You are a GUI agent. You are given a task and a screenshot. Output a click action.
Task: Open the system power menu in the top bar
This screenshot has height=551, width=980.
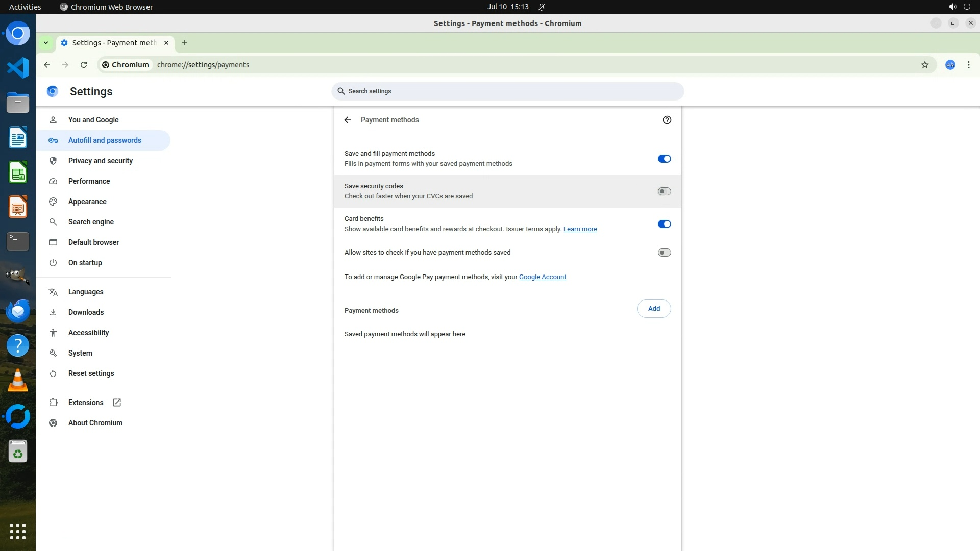[967, 7]
